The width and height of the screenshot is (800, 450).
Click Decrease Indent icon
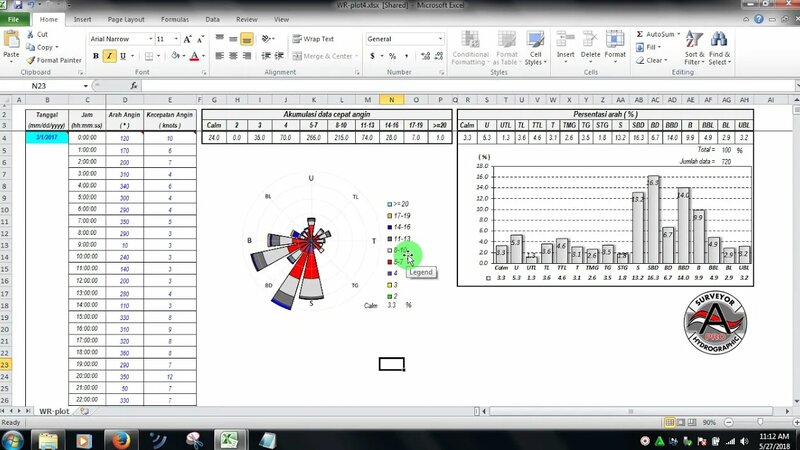tap(266, 56)
